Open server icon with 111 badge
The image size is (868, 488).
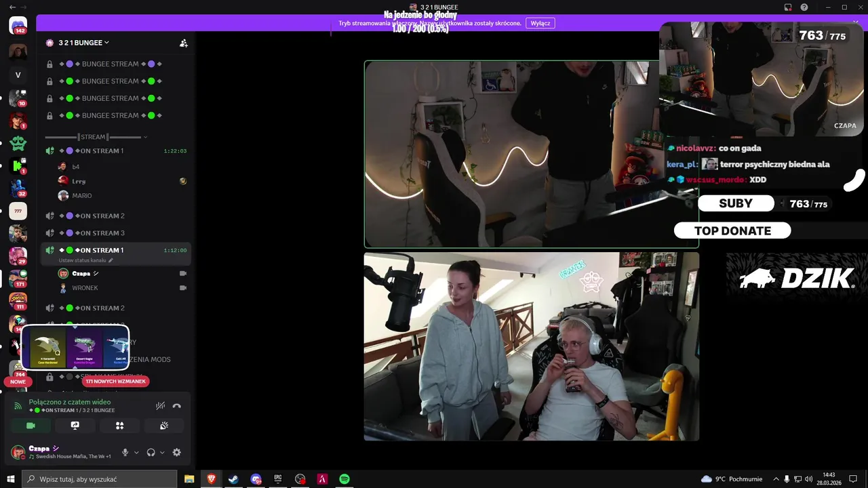pyautogui.click(x=18, y=302)
